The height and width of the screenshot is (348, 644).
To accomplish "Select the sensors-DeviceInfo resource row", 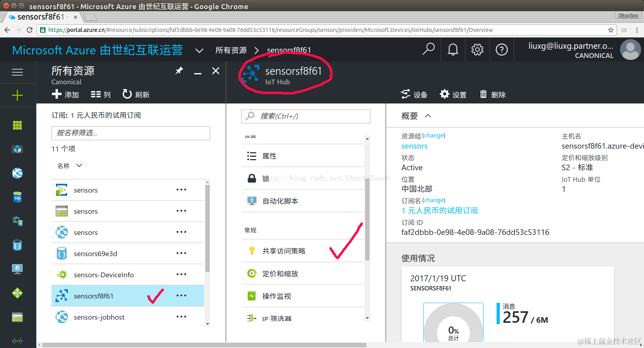I will 128,274.
